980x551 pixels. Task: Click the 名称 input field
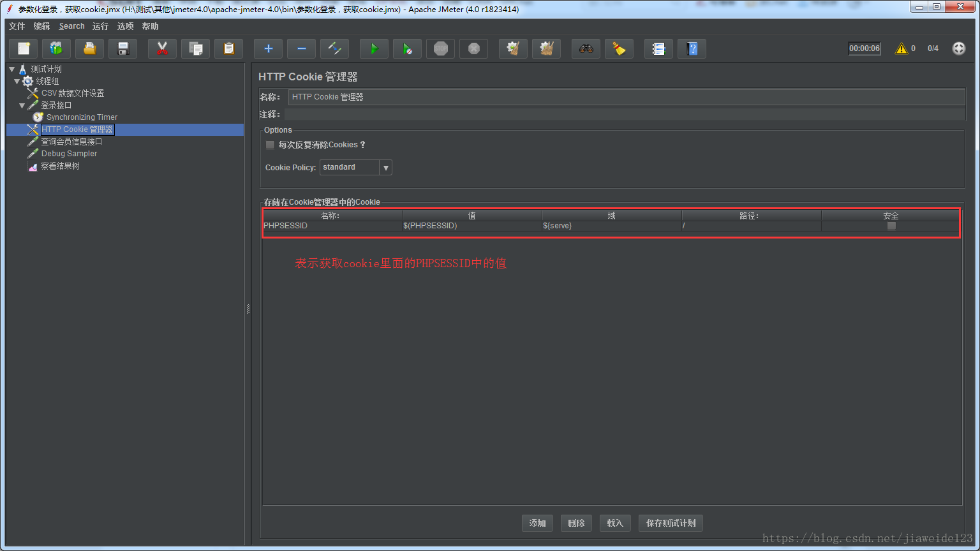pyautogui.click(x=627, y=97)
